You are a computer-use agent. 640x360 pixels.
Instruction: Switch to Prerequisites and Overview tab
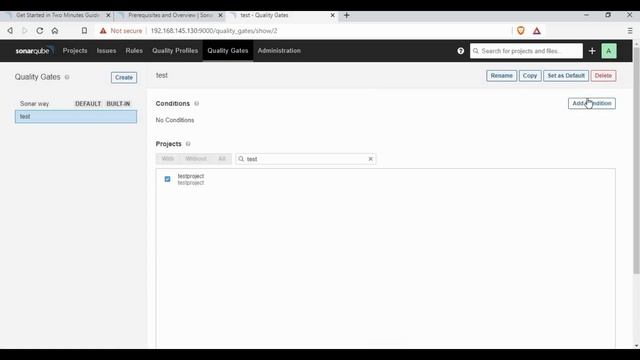[x=171, y=15]
